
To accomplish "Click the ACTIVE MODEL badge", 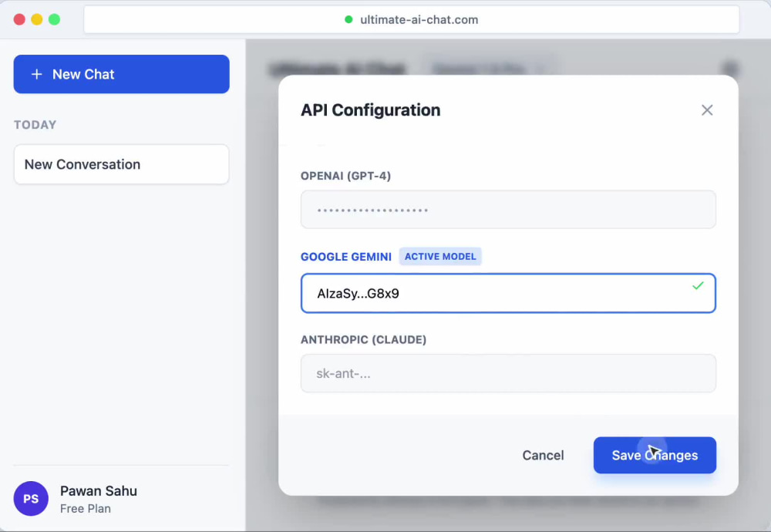I will point(440,257).
